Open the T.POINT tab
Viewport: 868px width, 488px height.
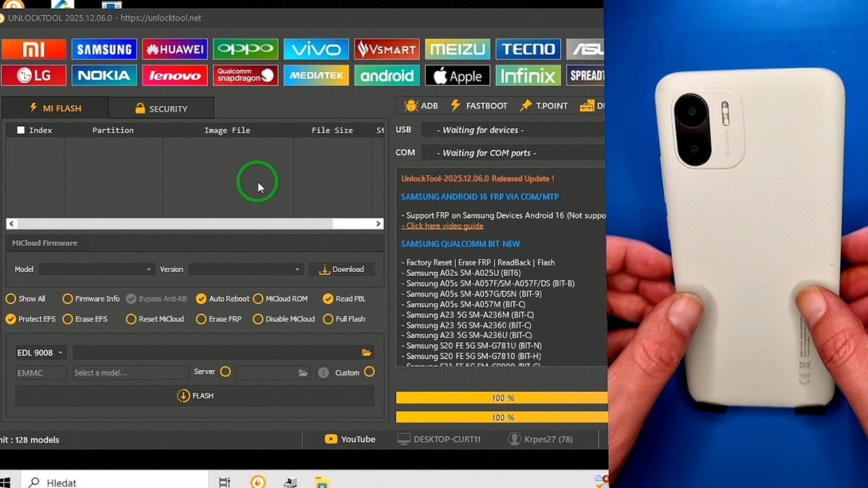click(544, 106)
